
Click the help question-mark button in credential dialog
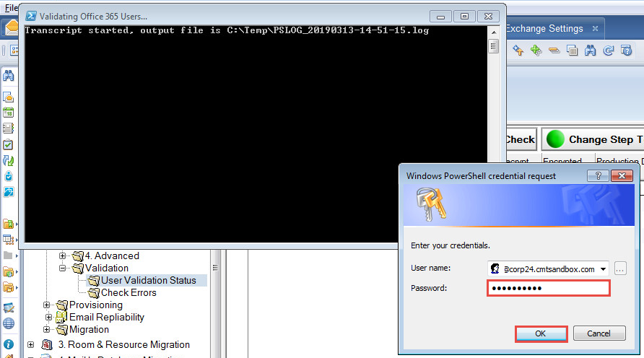(599, 176)
